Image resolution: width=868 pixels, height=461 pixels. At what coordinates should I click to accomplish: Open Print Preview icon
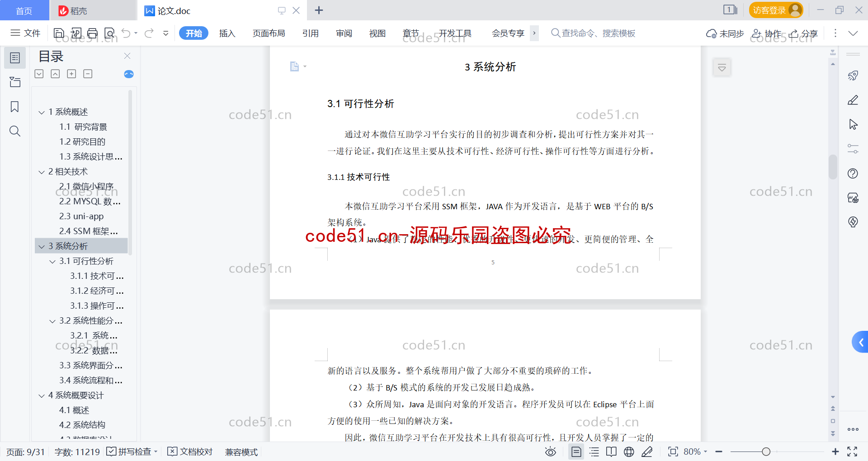[x=109, y=33]
